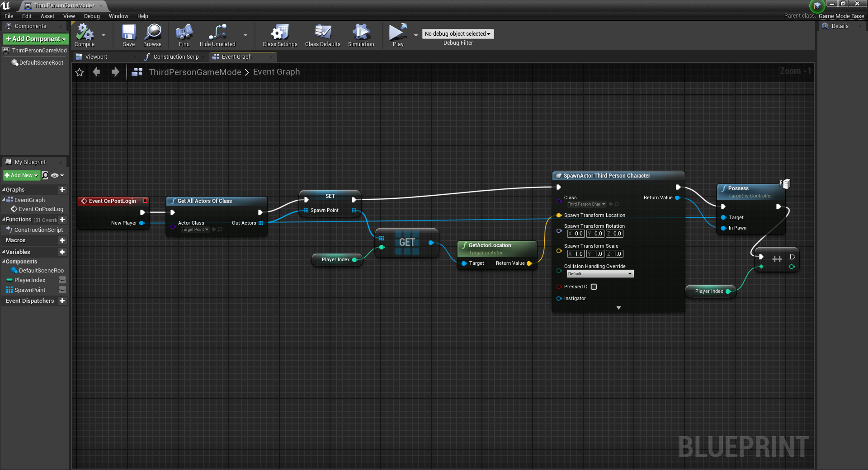Open the Find tool in the toolbar
This screenshot has width=868, height=470.
184,35
